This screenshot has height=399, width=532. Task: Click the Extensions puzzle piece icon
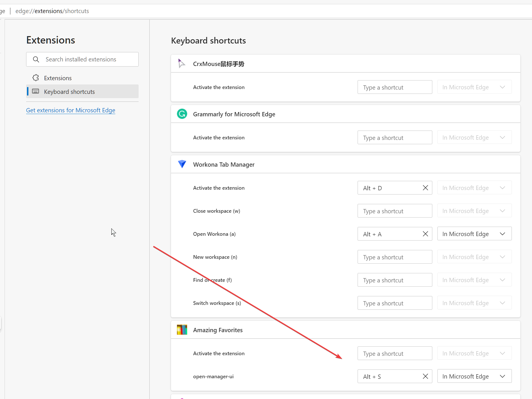[36, 78]
